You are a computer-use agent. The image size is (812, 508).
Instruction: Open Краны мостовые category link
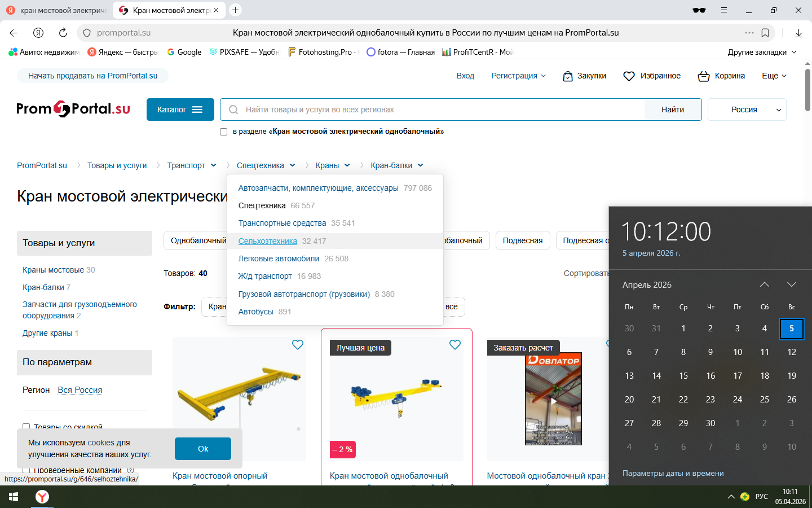54,270
